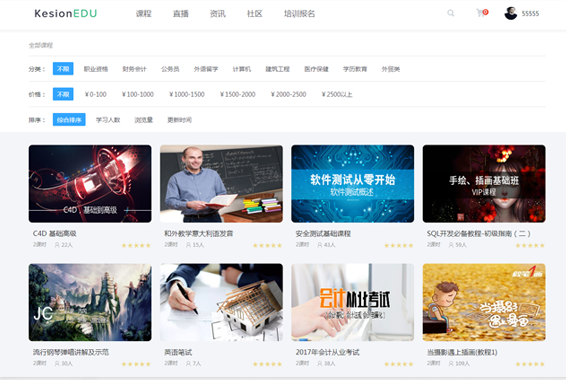Click the 22人 learner count
The image size is (566, 380).
point(64,245)
